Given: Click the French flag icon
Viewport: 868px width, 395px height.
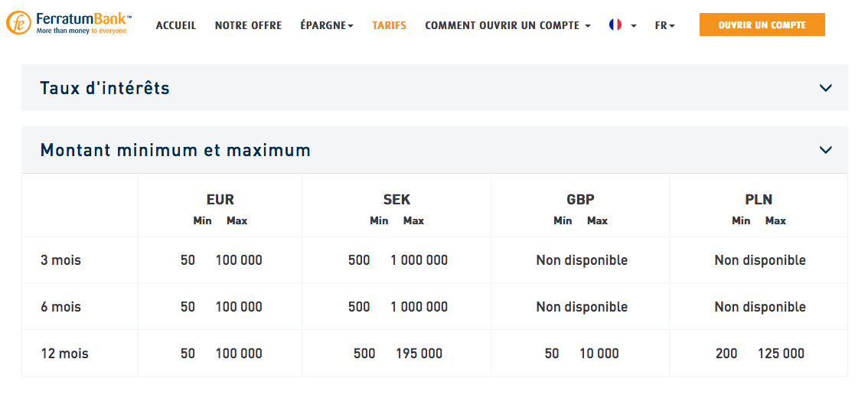Looking at the screenshot, I should click(x=615, y=25).
